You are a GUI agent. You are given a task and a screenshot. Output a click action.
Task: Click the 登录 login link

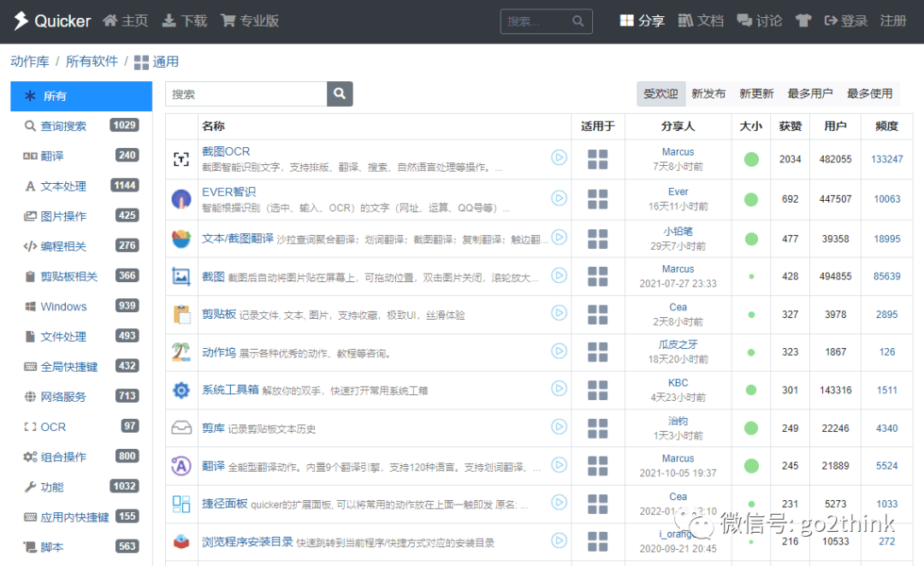(845, 21)
